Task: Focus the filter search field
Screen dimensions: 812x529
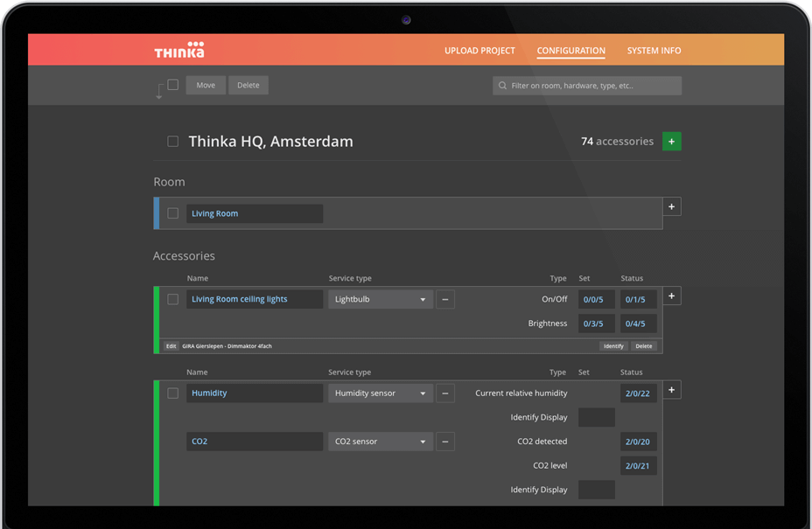Action: point(587,86)
